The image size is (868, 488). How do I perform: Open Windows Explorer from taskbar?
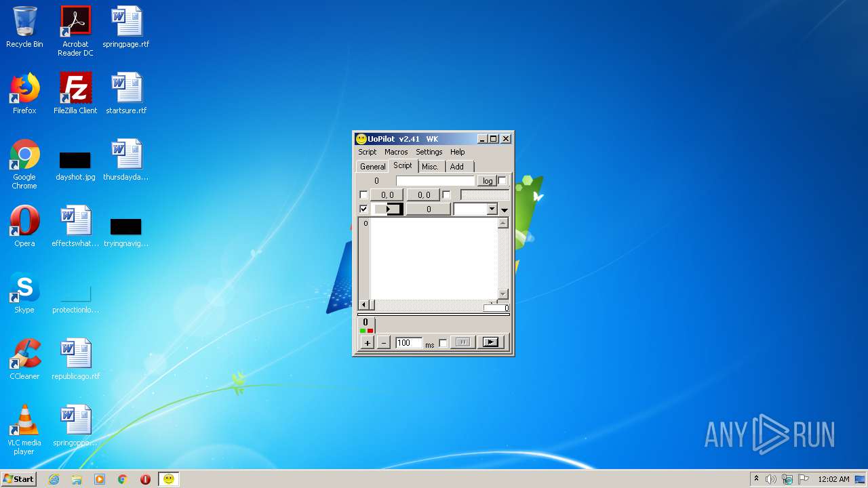coord(77,479)
